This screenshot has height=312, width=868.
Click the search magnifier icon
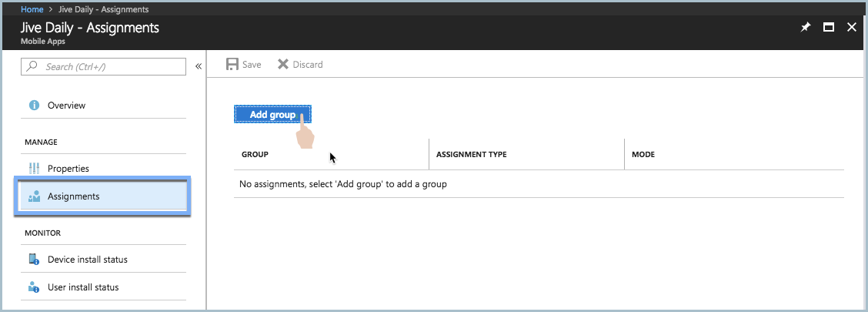click(32, 66)
